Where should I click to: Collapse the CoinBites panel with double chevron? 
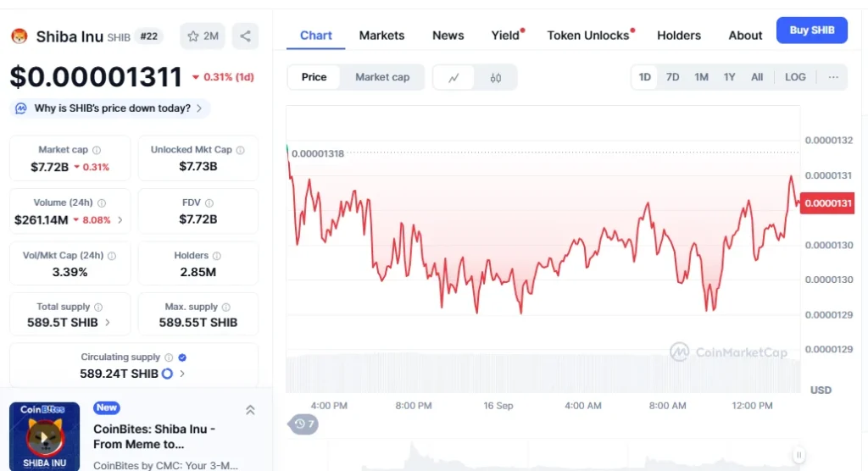250,410
